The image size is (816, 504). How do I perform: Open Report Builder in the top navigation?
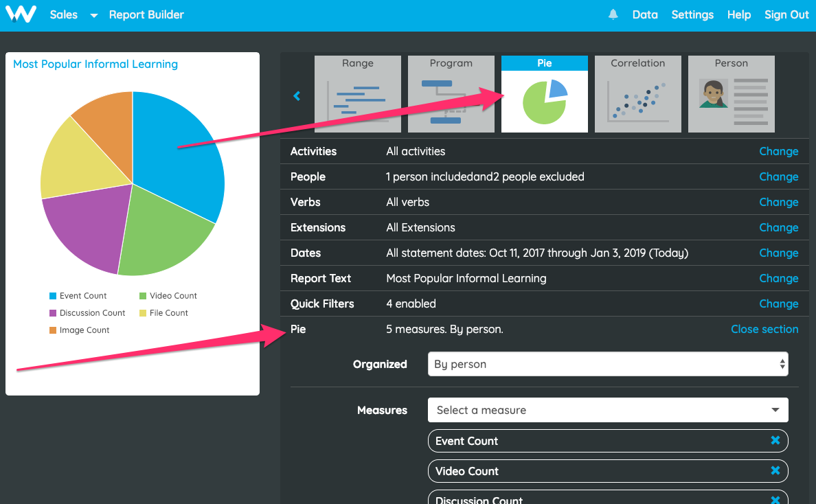[x=146, y=14]
